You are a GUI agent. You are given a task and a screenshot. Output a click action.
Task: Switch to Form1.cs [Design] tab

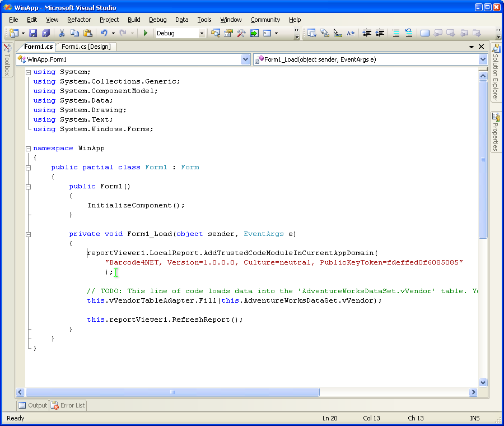click(86, 47)
